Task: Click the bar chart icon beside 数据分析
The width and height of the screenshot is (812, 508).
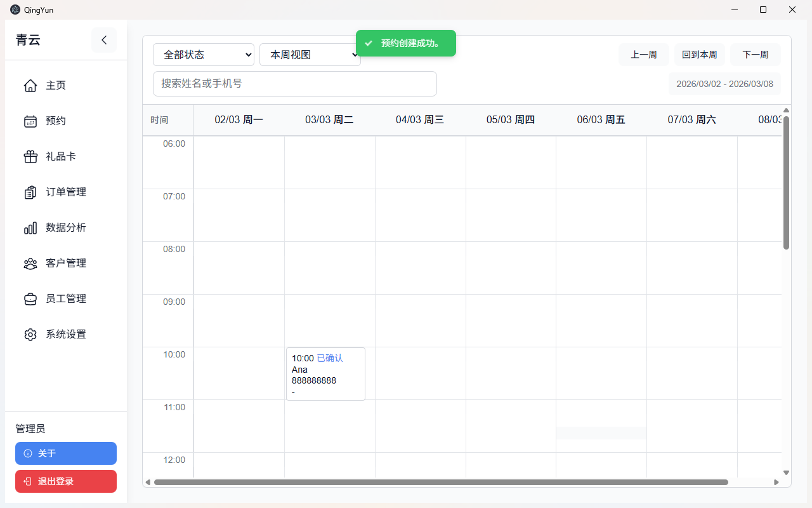Action: click(30, 228)
